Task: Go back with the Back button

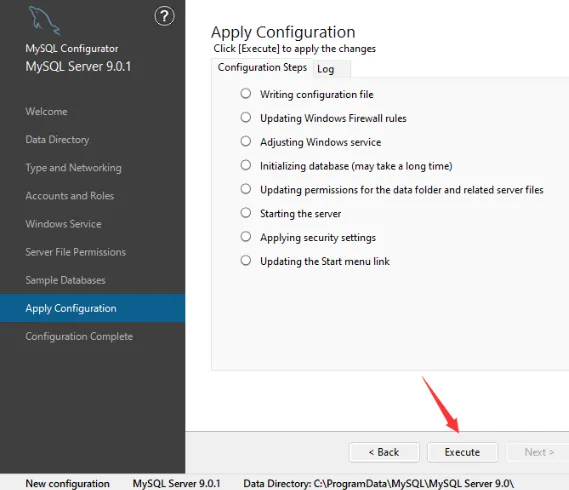Action: [x=384, y=452]
